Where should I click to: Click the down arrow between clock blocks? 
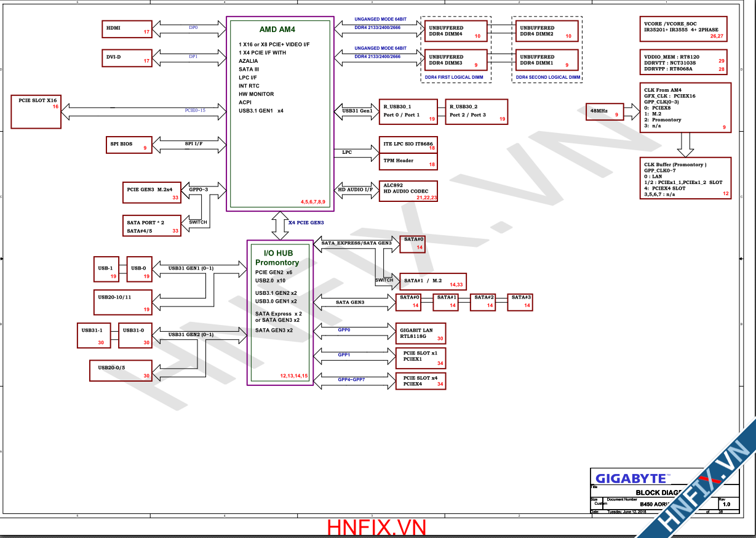click(x=685, y=145)
